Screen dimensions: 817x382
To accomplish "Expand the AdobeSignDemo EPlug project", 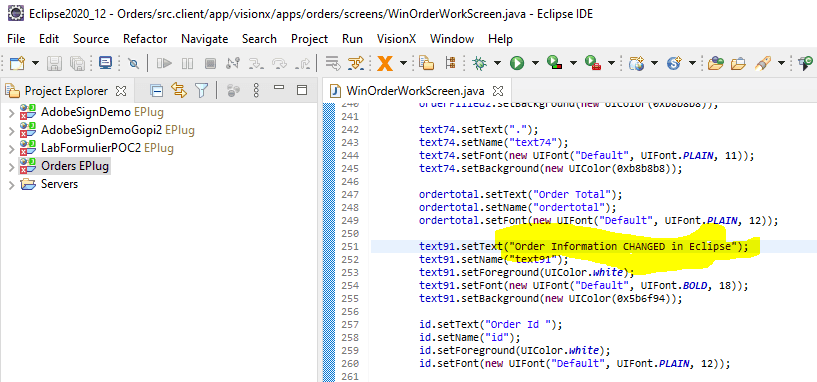I will (x=11, y=112).
